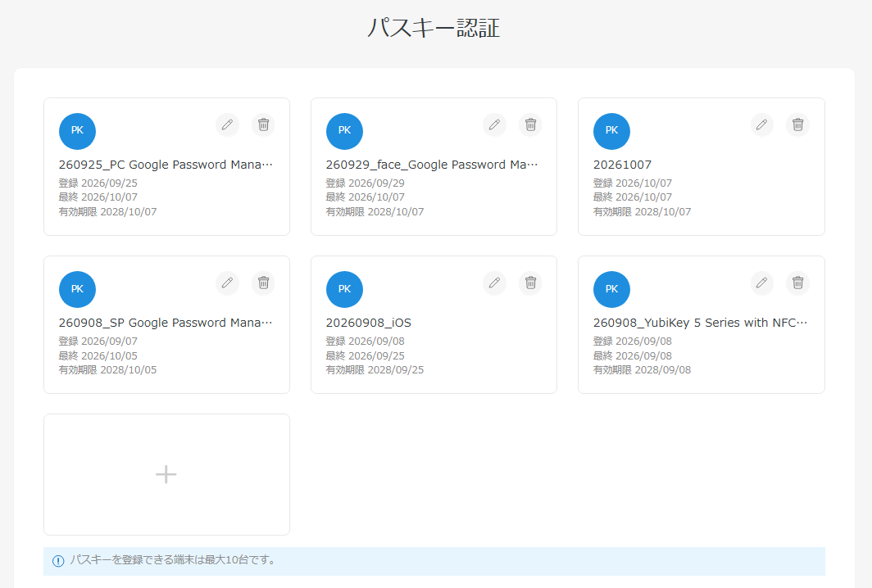872x588 pixels.
Task: Remove the 260908_SP Google Password passkey
Action: [x=264, y=283]
